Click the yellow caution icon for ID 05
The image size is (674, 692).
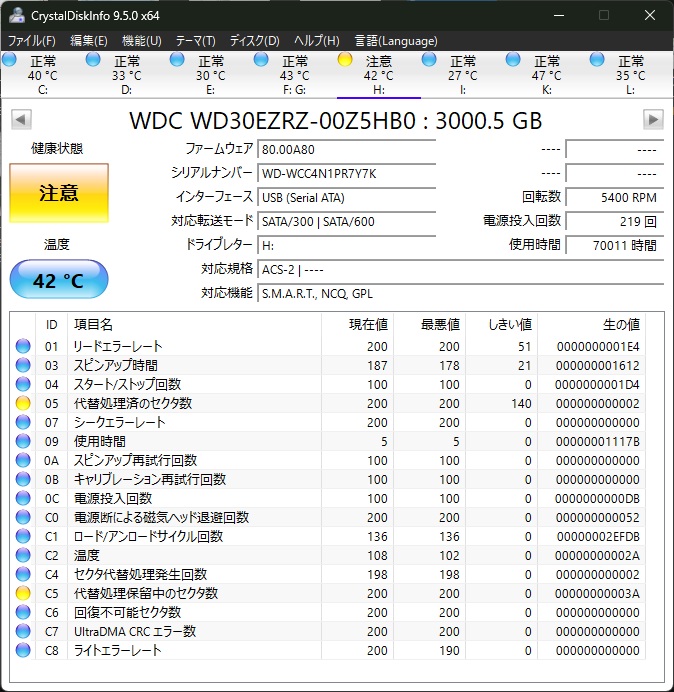pos(23,403)
